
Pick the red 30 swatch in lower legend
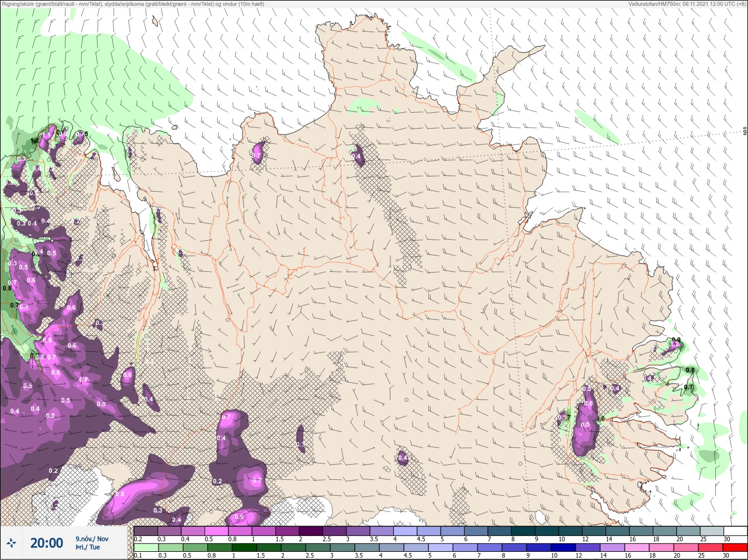[x=735, y=548]
